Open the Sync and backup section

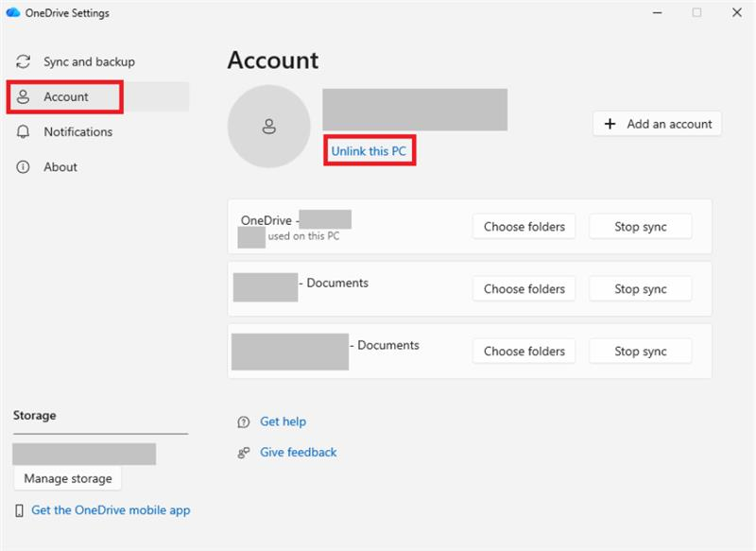click(x=99, y=61)
